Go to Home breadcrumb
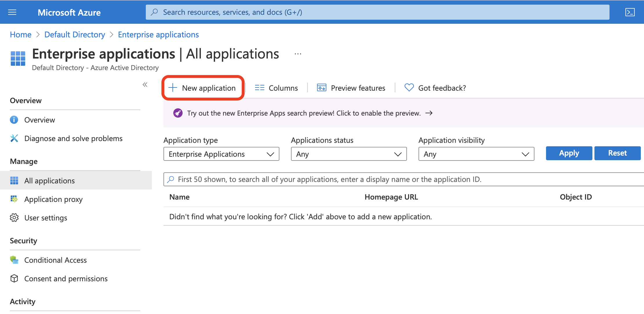Image resolution: width=644 pixels, height=314 pixels. click(21, 34)
